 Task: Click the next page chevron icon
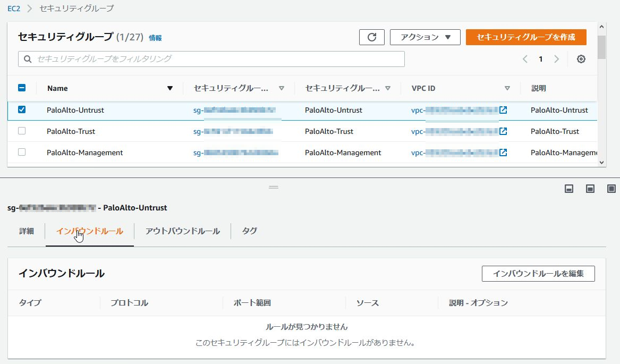pyautogui.click(x=556, y=59)
